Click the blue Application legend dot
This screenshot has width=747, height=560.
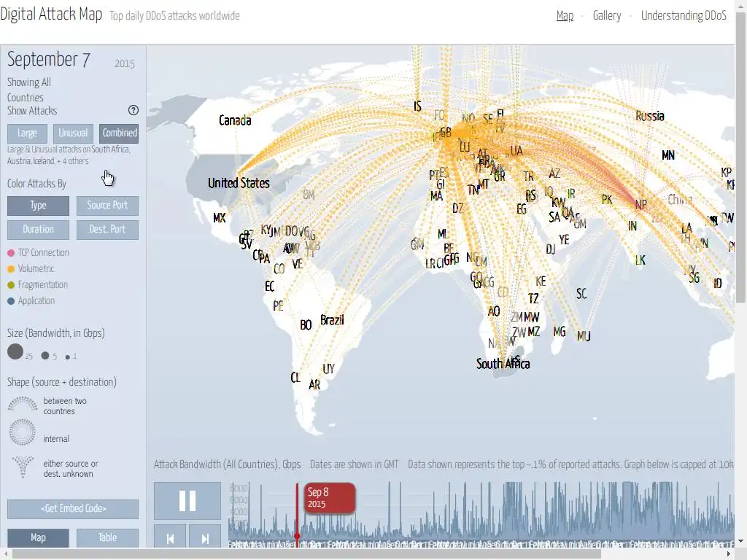pos(11,301)
